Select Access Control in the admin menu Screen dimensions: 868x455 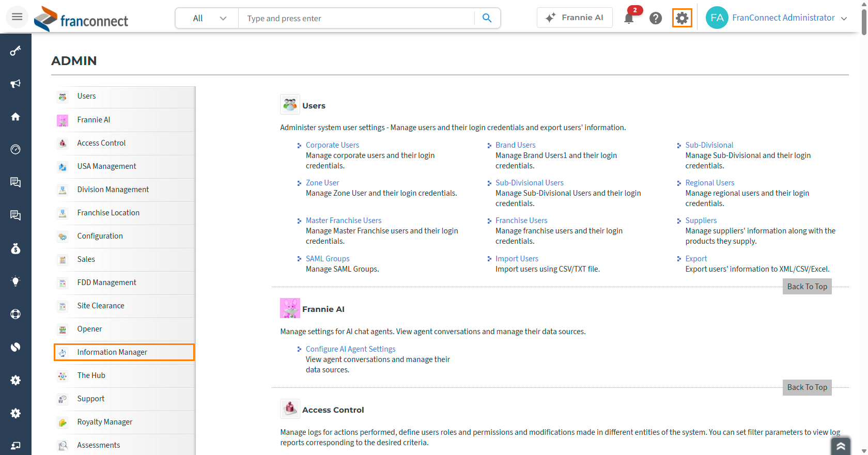tap(124, 143)
